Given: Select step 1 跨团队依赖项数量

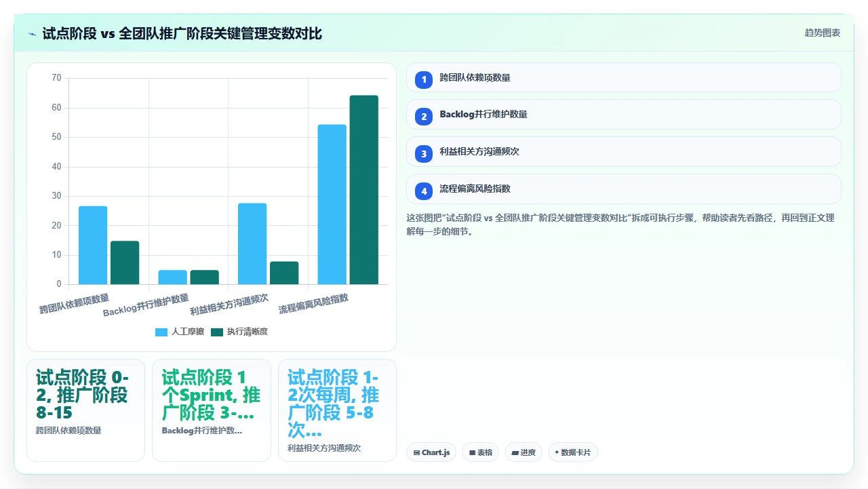Looking at the screenshot, I should point(623,77).
